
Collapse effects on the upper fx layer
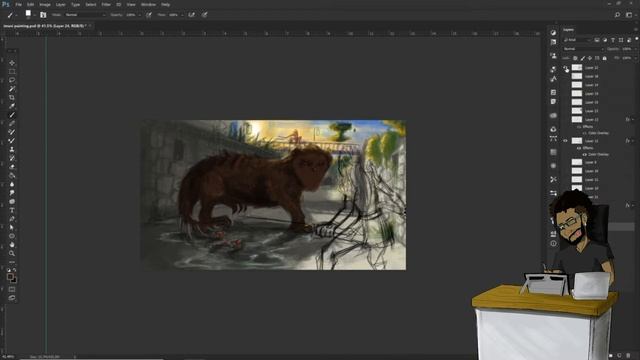tap(633, 120)
